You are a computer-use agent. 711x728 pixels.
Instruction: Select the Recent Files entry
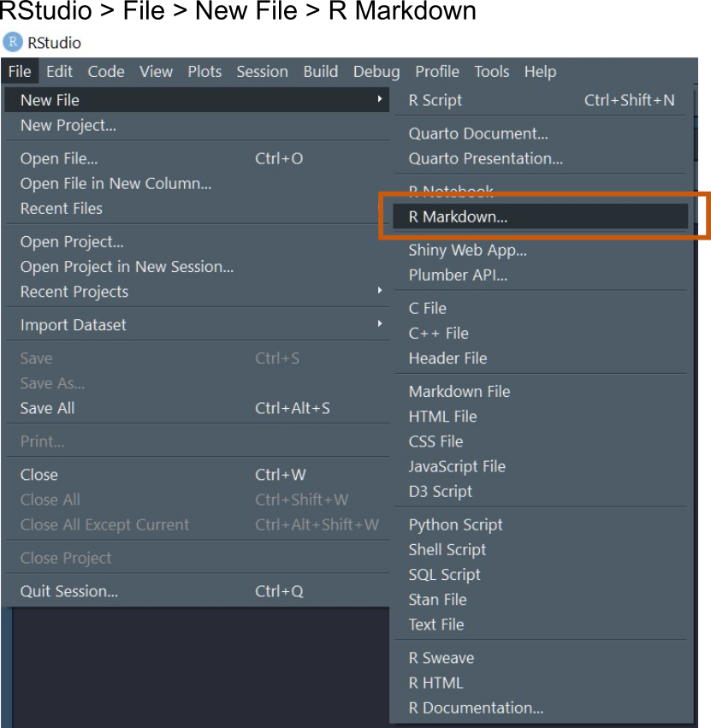click(197, 209)
